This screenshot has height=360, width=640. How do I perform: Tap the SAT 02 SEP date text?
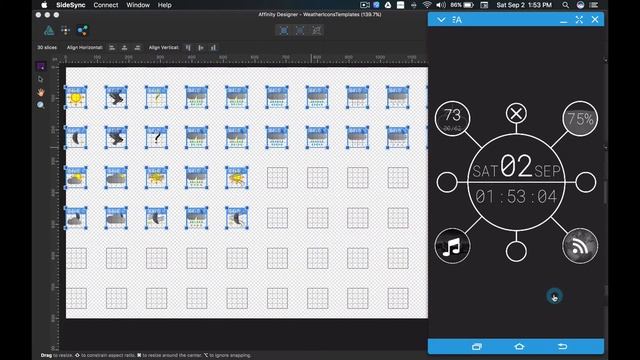click(516, 167)
